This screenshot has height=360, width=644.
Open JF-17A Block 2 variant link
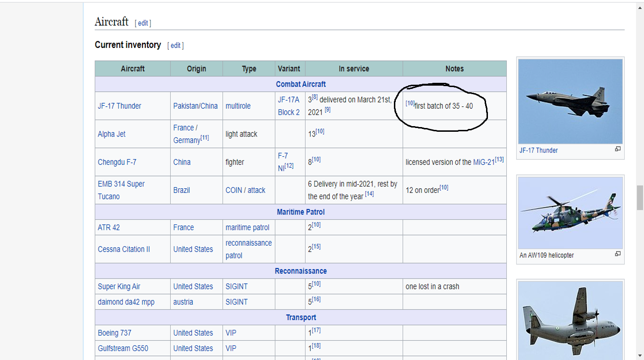(x=289, y=106)
